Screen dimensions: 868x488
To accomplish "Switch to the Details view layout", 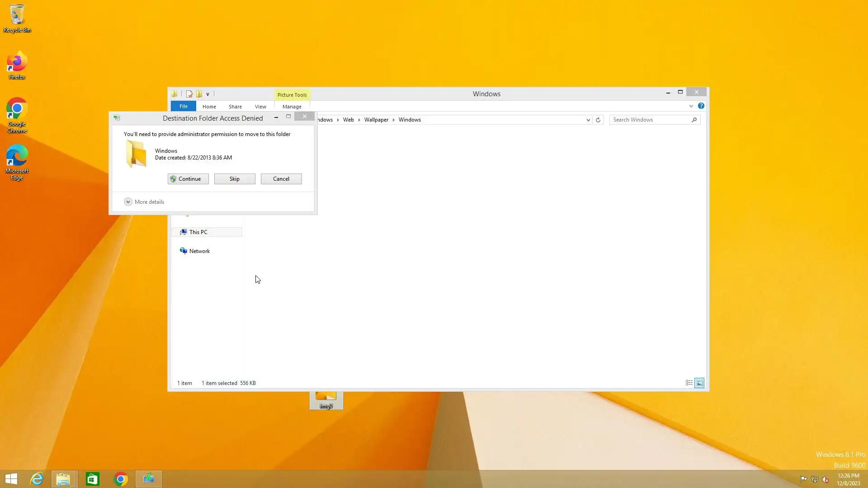I will [689, 383].
